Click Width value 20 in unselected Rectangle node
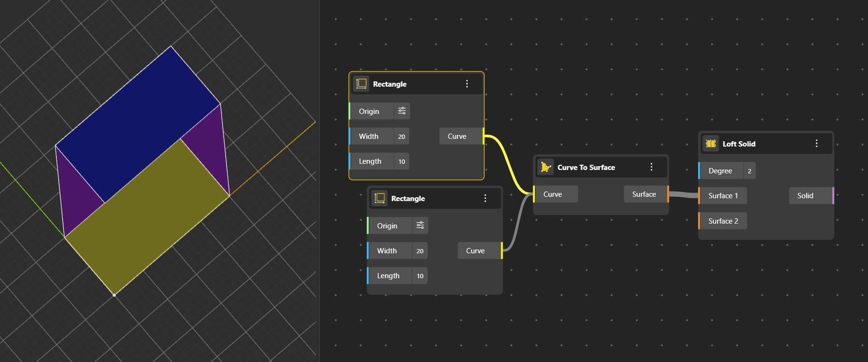The width and height of the screenshot is (868, 362). 420,251
